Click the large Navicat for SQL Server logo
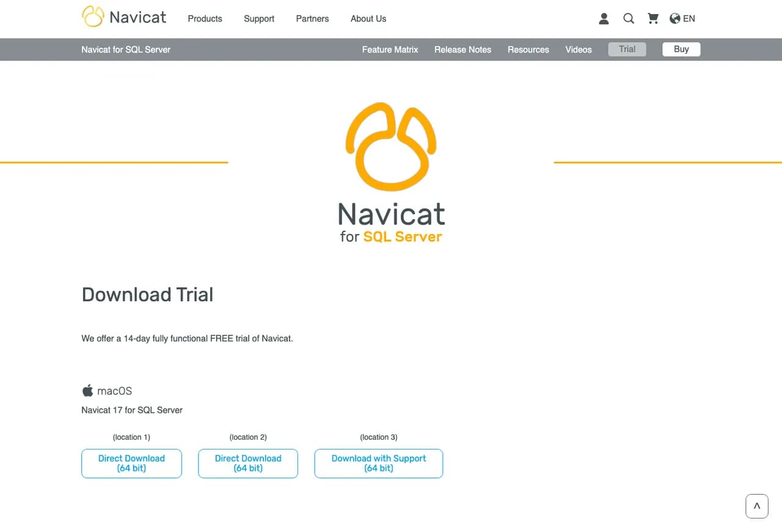This screenshot has width=782, height=532. [x=391, y=173]
